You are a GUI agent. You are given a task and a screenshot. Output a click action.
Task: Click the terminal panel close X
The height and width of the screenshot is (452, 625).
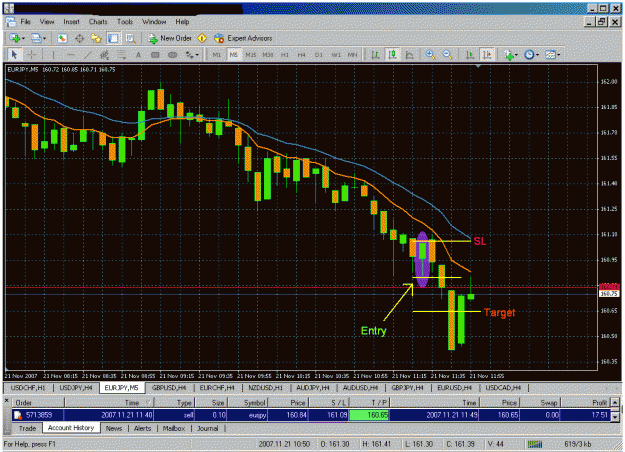[x=7, y=400]
